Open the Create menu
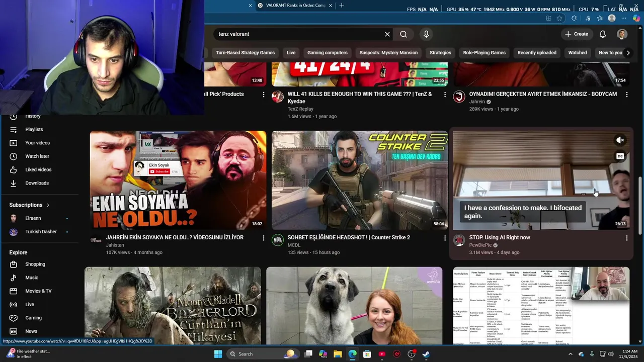This screenshot has width=644, height=362. pyautogui.click(x=576, y=34)
